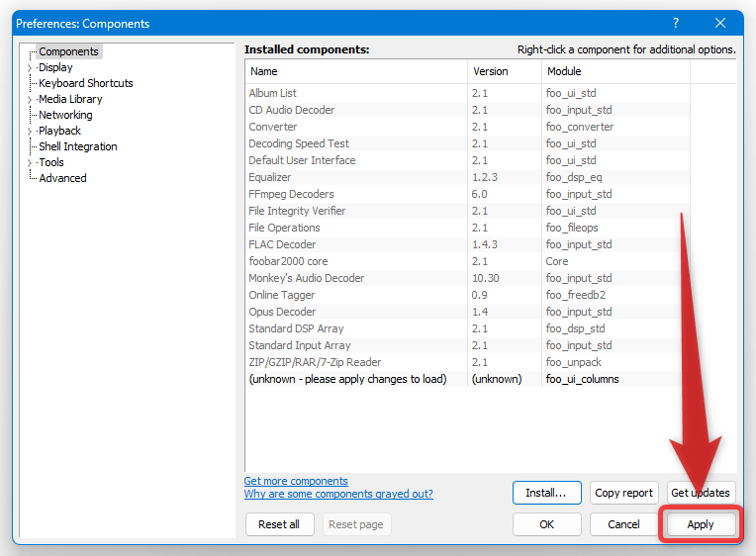Select the Converter component row
This screenshot has width=756, height=556.
pos(468,127)
